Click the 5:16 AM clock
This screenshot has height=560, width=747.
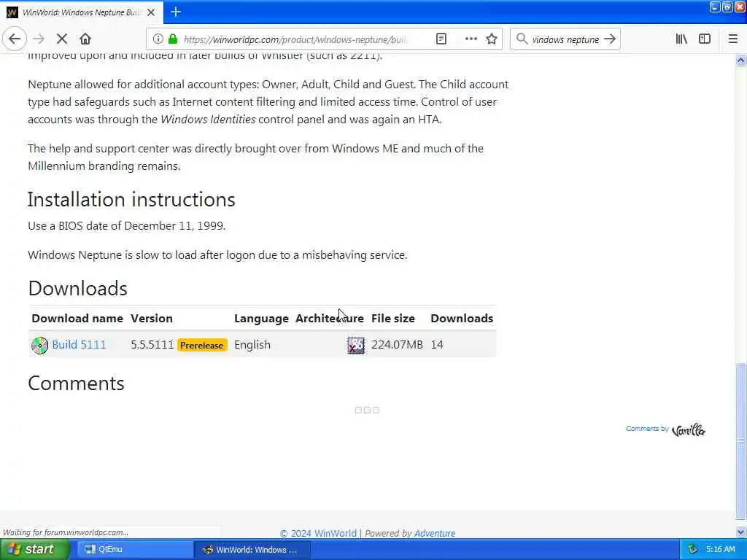pyautogui.click(x=720, y=550)
